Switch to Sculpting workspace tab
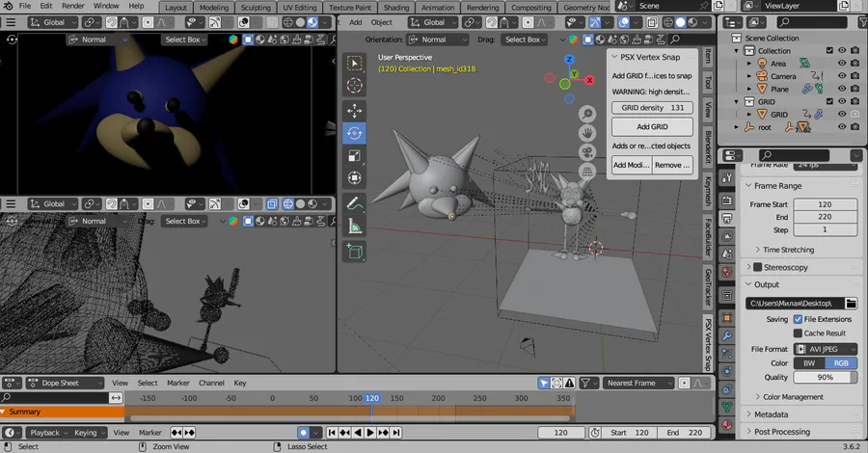 click(x=256, y=8)
